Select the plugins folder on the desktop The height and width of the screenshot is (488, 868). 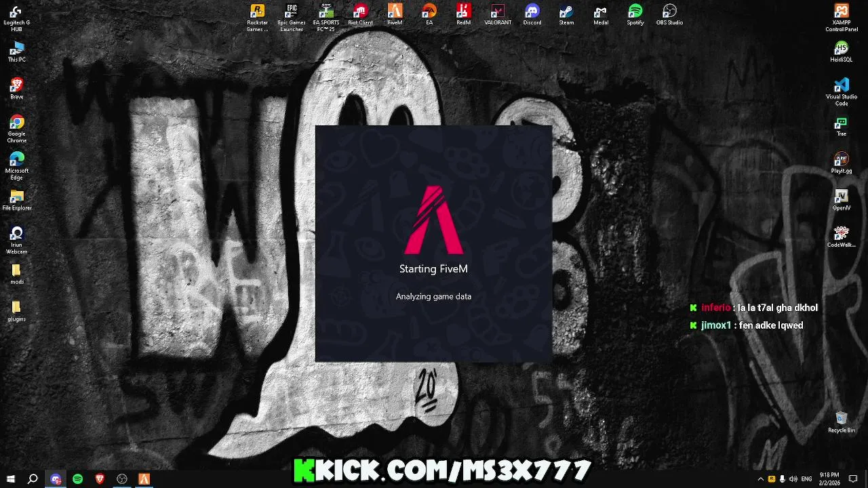(x=16, y=312)
